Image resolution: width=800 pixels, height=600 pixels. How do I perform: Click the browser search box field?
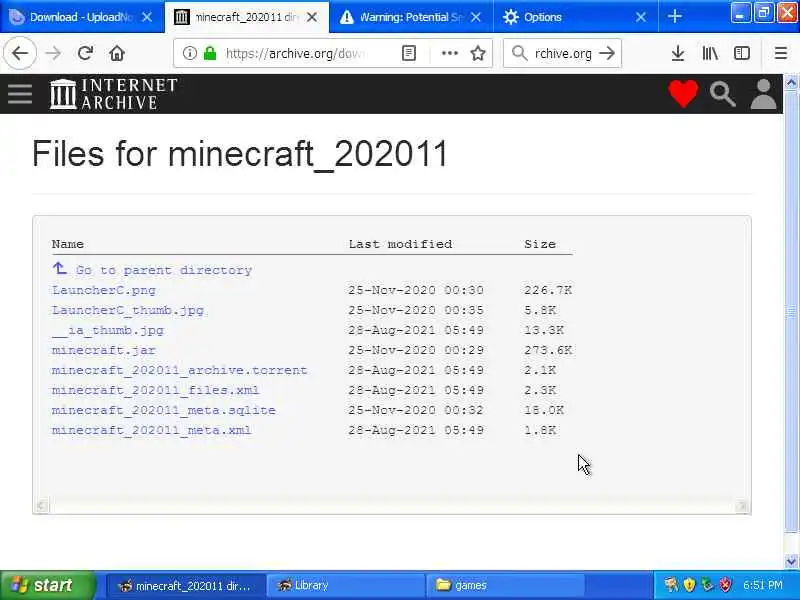(x=563, y=53)
